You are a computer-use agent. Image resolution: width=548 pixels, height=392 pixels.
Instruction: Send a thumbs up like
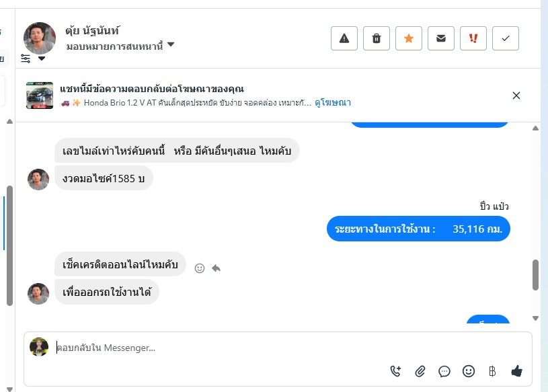(x=516, y=371)
